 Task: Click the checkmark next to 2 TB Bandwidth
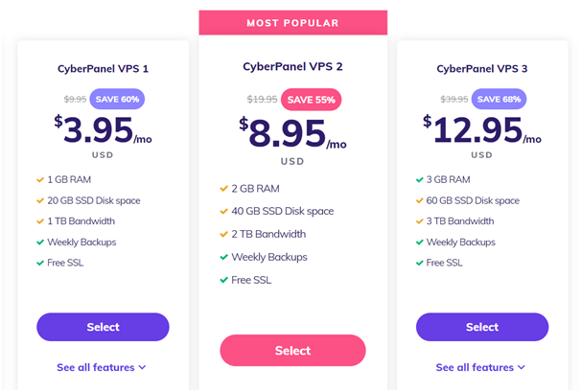[223, 234]
